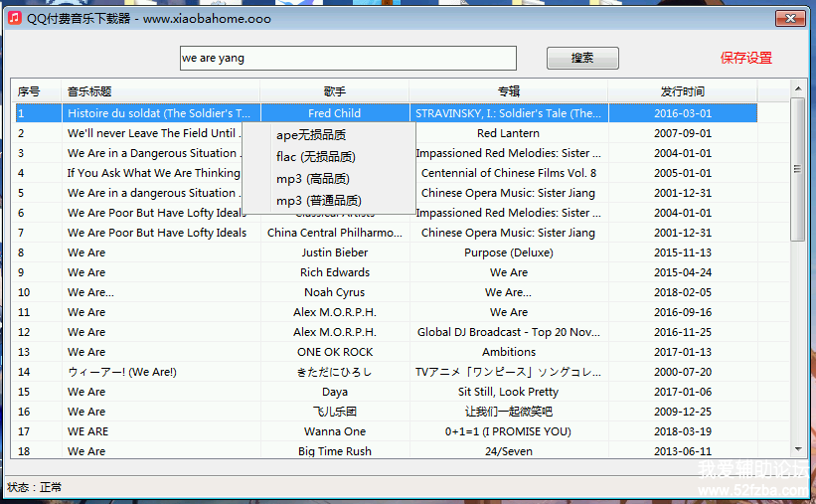Click the 'Ambitions' album cell
Viewport: 816px width, 504px height.
click(509, 352)
